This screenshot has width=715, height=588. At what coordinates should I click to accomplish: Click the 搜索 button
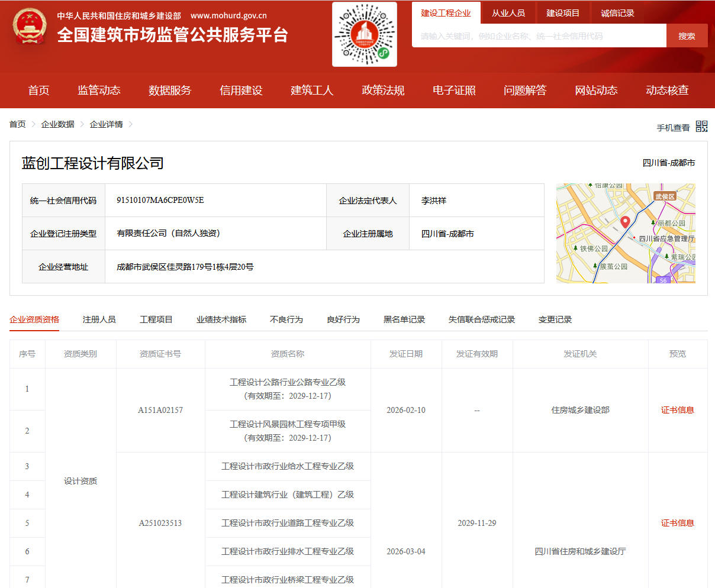tap(687, 36)
